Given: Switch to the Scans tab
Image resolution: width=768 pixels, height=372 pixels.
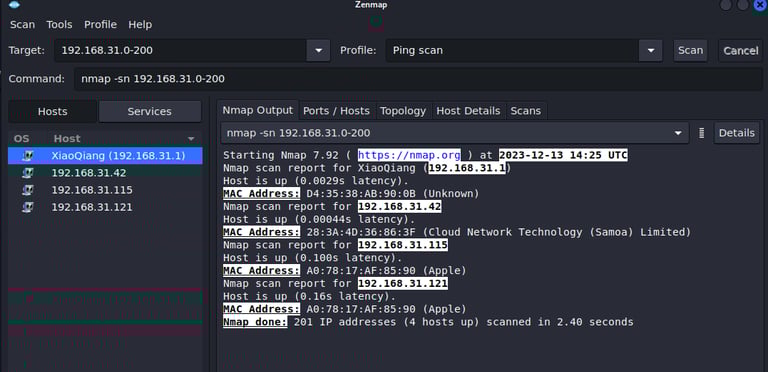Looking at the screenshot, I should [526, 111].
